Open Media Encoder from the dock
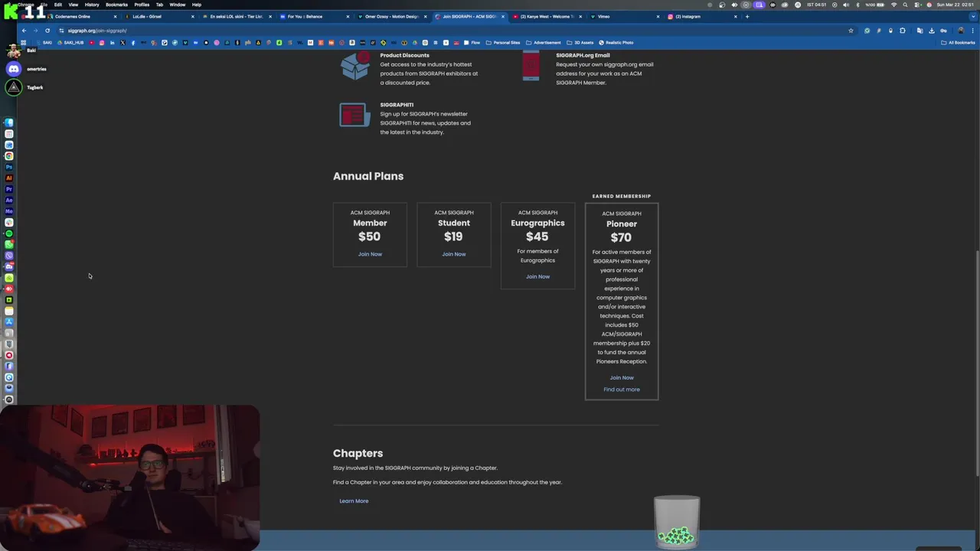The width and height of the screenshot is (980, 551). coord(9,211)
